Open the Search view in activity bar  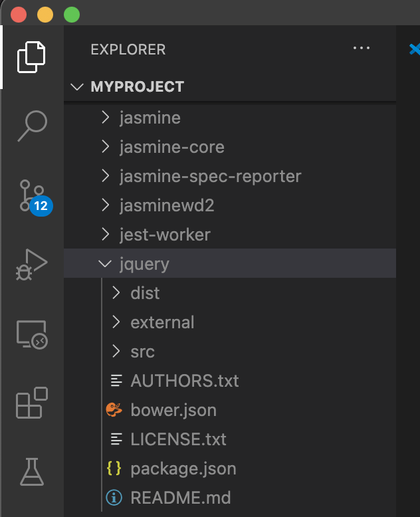[33, 126]
